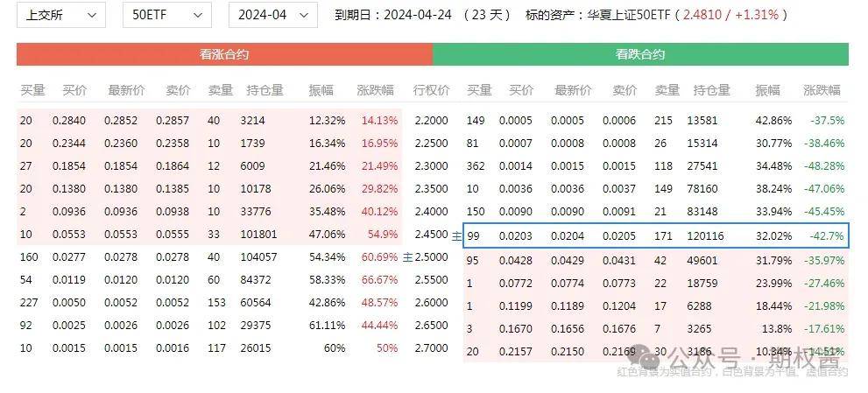
Task: Select strike price 2.6500
Action: pyautogui.click(x=431, y=326)
